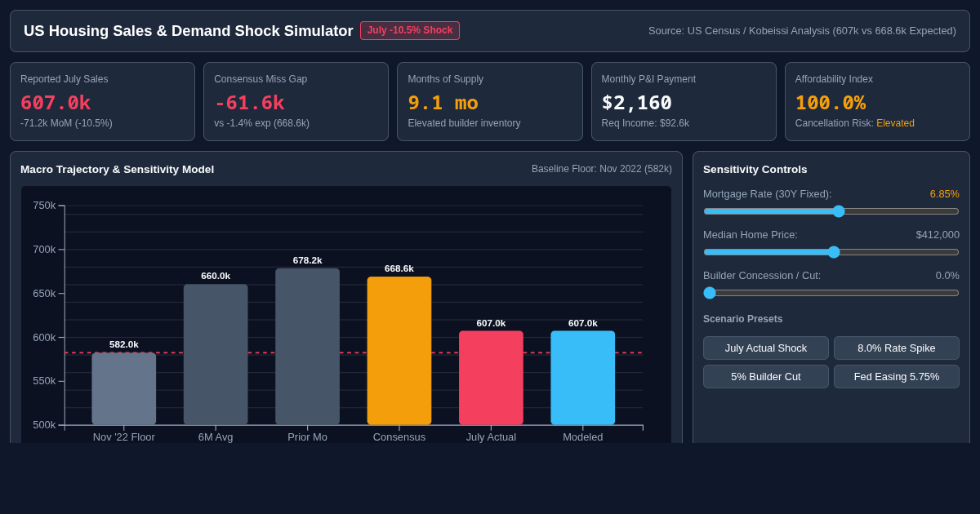Click the 500k y-axis tick label
Viewport: 980px width, 514px height.
44,425
